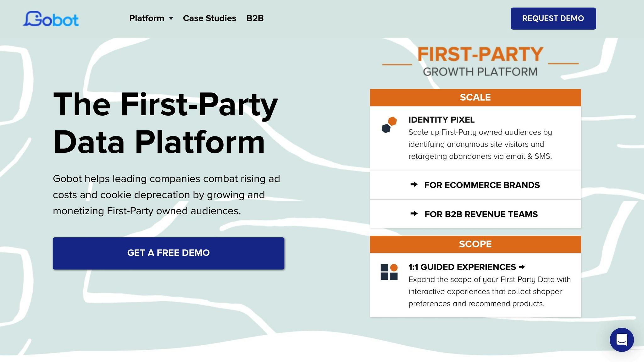The width and height of the screenshot is (644, 362).
Task: Select the Identity Pixel heading
Action: [x=441, y=120]
